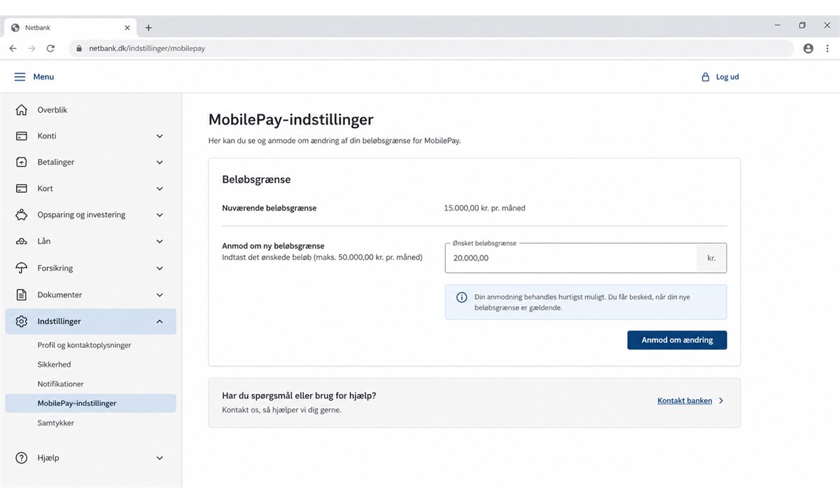The width and height of the screenshot is (840, 504).
Task: Open a new browser tab with plus
Action: (148, 28)
